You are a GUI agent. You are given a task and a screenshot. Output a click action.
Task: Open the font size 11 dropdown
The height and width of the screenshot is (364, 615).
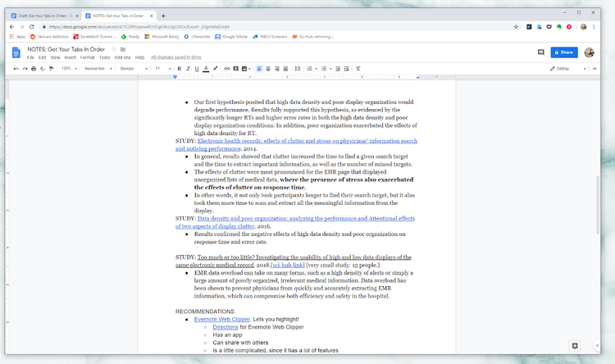(x=163, y=69)
